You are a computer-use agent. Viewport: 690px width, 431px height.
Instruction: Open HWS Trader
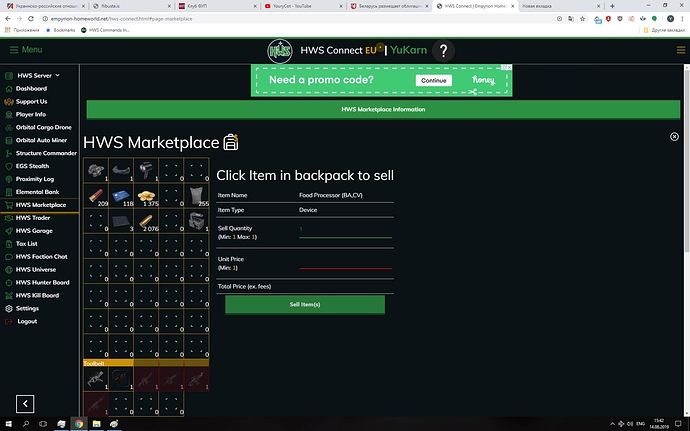(33, 218)
